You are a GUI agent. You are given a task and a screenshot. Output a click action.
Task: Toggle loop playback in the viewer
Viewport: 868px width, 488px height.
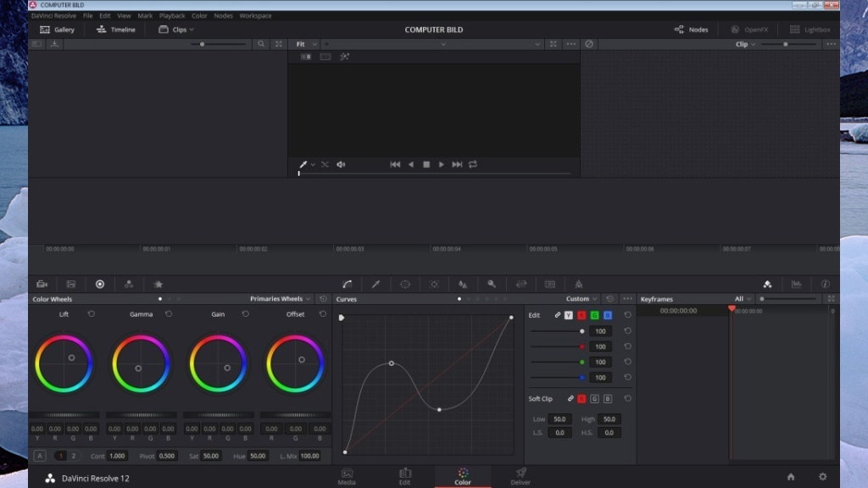pos(473,164)
